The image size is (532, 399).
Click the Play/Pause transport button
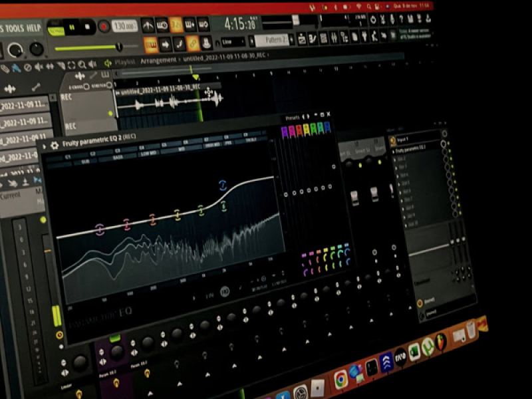pos(73,28)
